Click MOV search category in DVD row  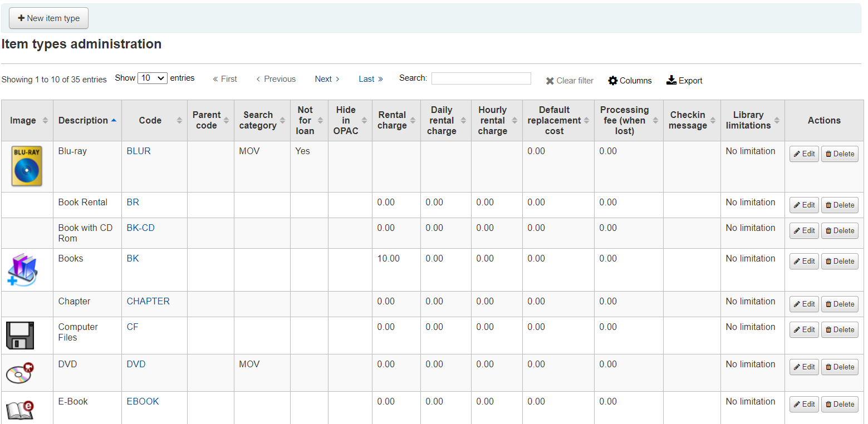[249, 364]
